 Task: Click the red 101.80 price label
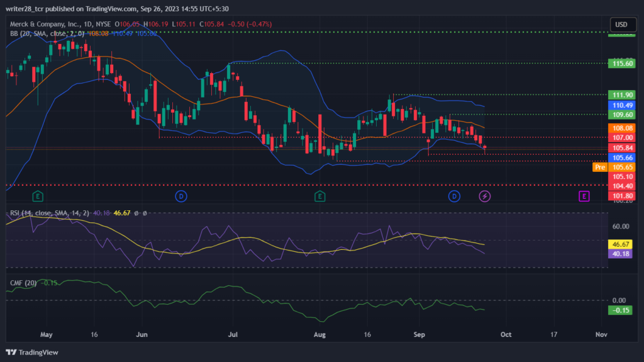(622, 195)
